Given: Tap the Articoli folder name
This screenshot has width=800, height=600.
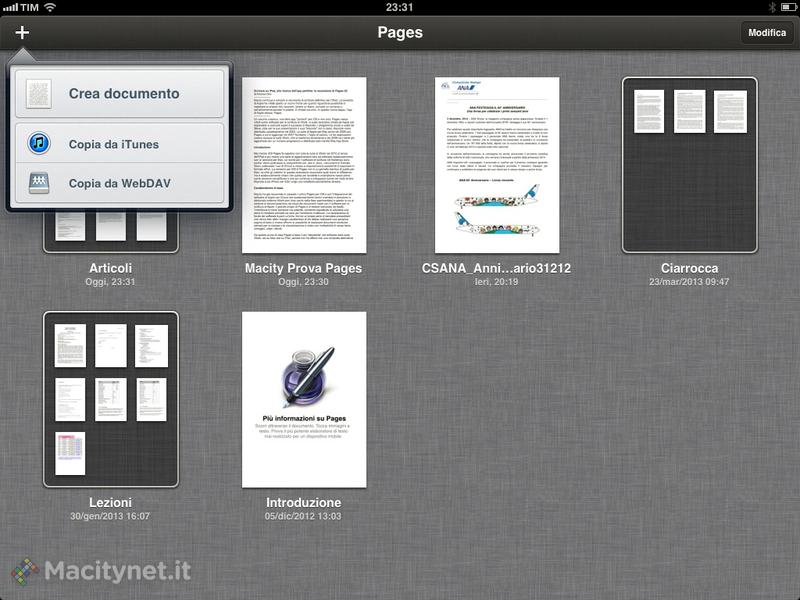Looking at the screenshot, I should tap(111, 268).
